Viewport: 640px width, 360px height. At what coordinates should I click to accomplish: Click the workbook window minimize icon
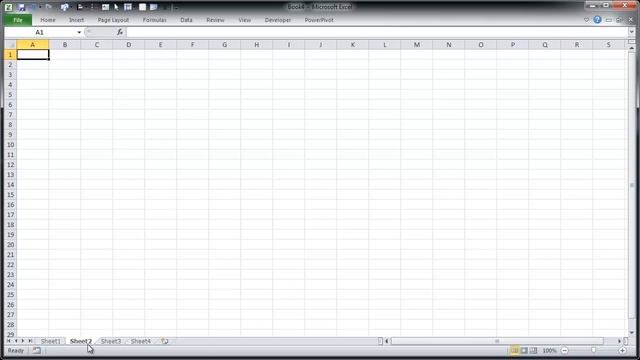(609, 20)
